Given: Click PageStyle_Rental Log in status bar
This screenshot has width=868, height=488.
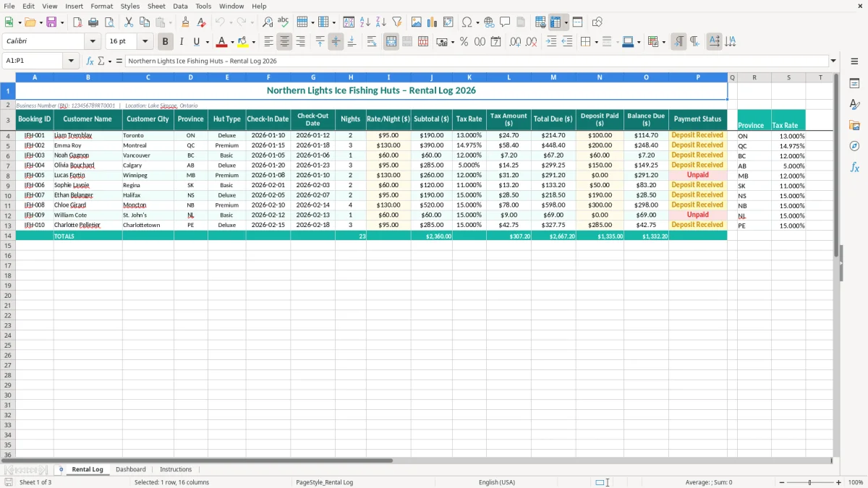Looking at the screenshot, I should pos(324,482).
